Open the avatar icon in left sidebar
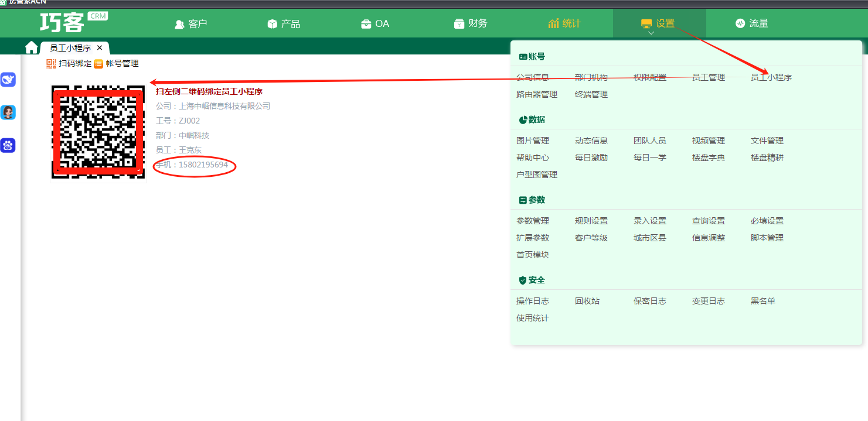Screen dimensions: 868x421 [8, 112]
